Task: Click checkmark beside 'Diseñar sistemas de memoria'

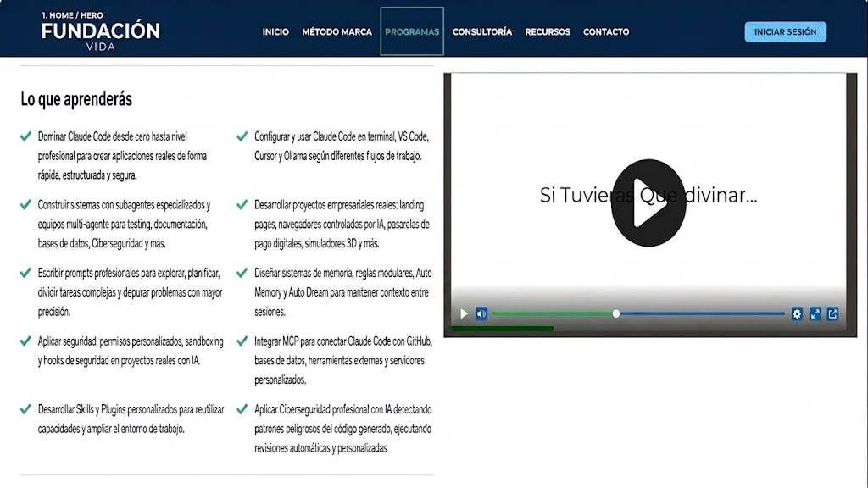Action: [242, 273]
